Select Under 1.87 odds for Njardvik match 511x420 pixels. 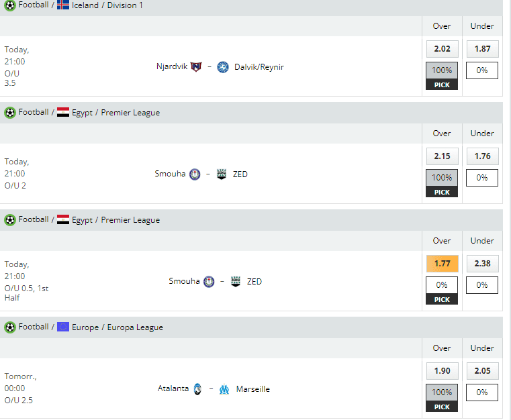482,49
